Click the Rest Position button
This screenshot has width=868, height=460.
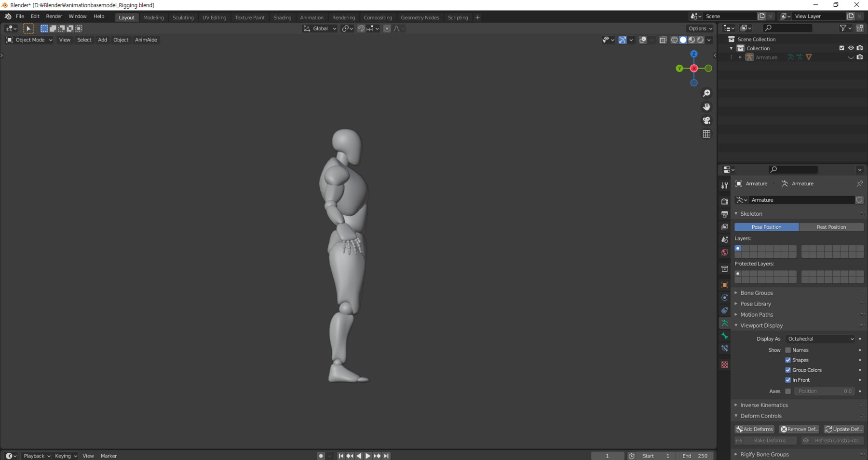click(x=831, y=227)
